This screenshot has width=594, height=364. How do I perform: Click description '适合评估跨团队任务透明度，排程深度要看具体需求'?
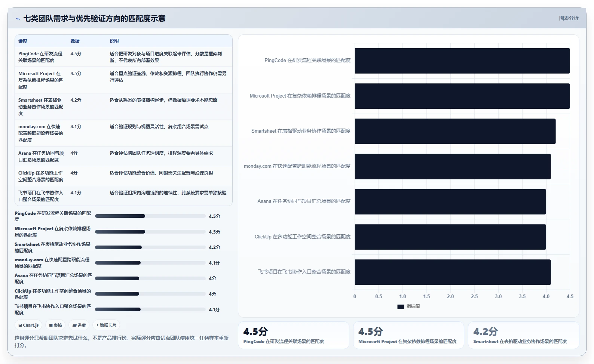click(161, 153)
